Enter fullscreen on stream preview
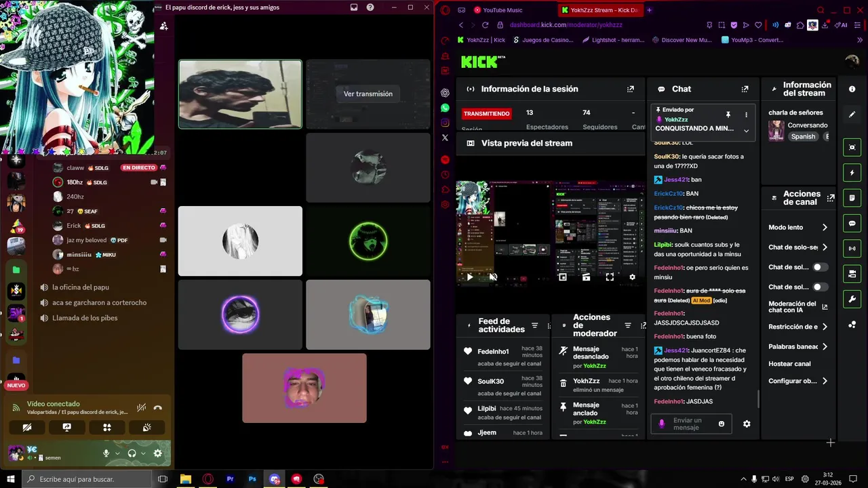The width and height of the screenshot is (868, 488). pos(610,277)
